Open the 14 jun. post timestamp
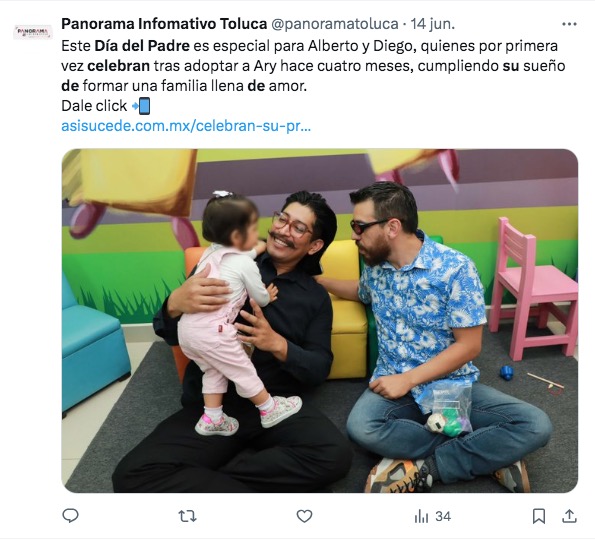This screenshot has width=595, height=541. (x=433, y=24)
